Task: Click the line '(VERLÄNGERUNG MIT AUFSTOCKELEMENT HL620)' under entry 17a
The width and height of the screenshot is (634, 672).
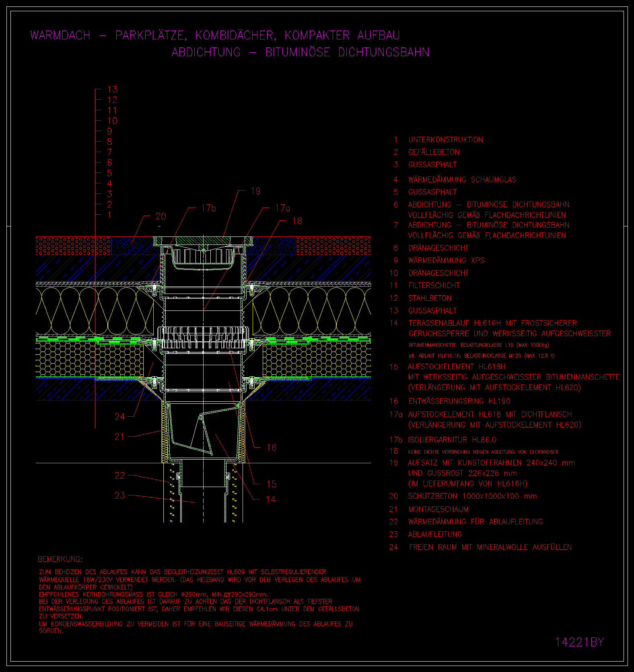Action: click(x=495, y=425)
